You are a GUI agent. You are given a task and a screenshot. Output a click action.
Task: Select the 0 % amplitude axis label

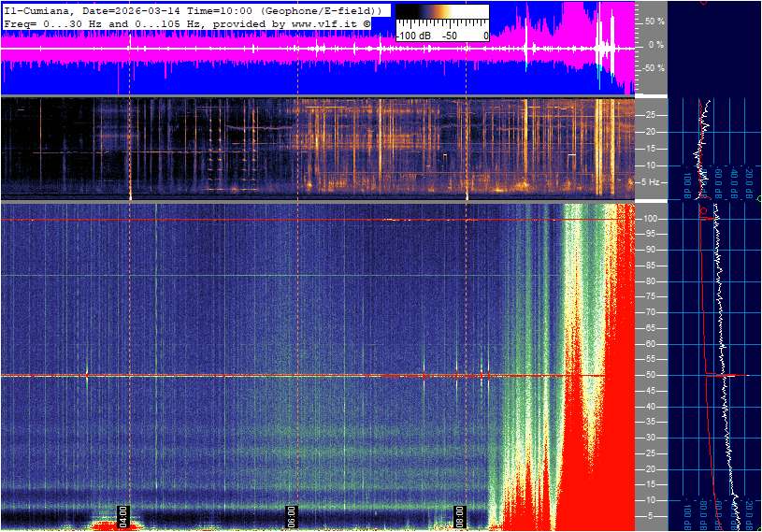[x=656, y=44]
